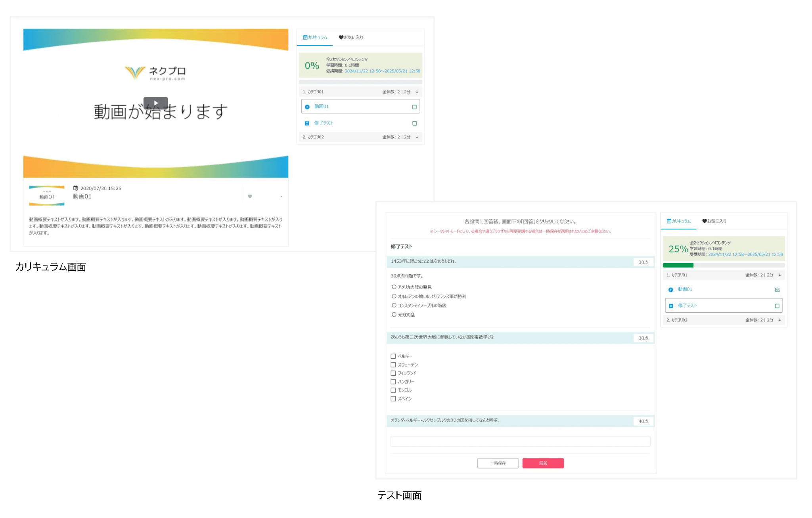Click the 一時保存 temporary save button

click(x=498, y=463)
